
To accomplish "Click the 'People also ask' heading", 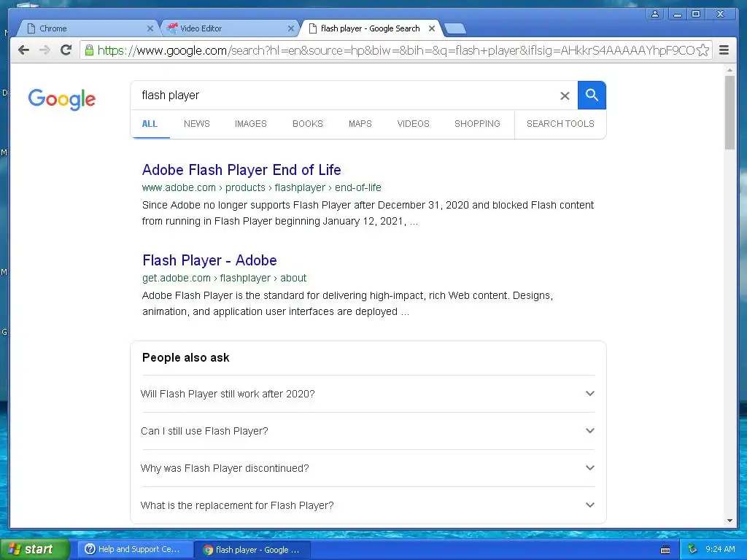I will click(186, 357).
